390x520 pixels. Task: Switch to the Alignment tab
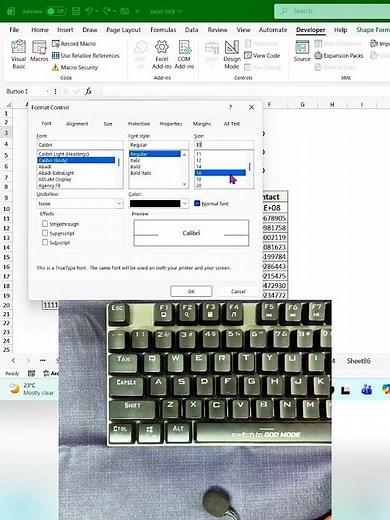(x=77, y=124)
